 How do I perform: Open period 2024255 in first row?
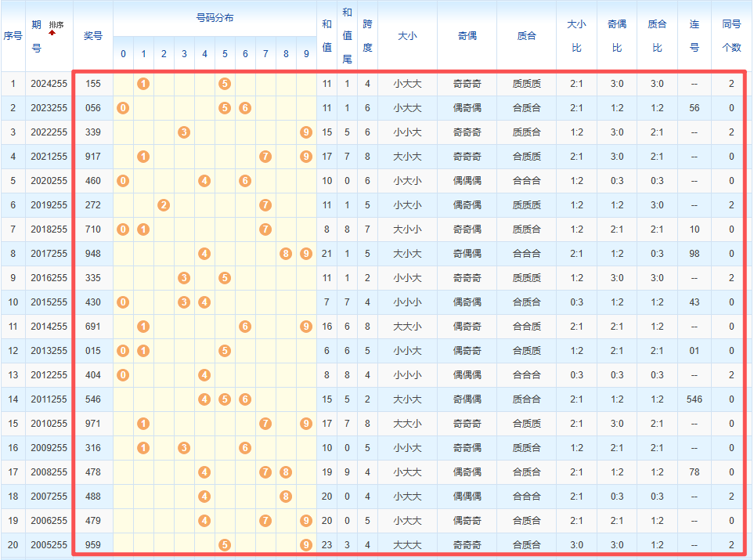click(49, 84)
